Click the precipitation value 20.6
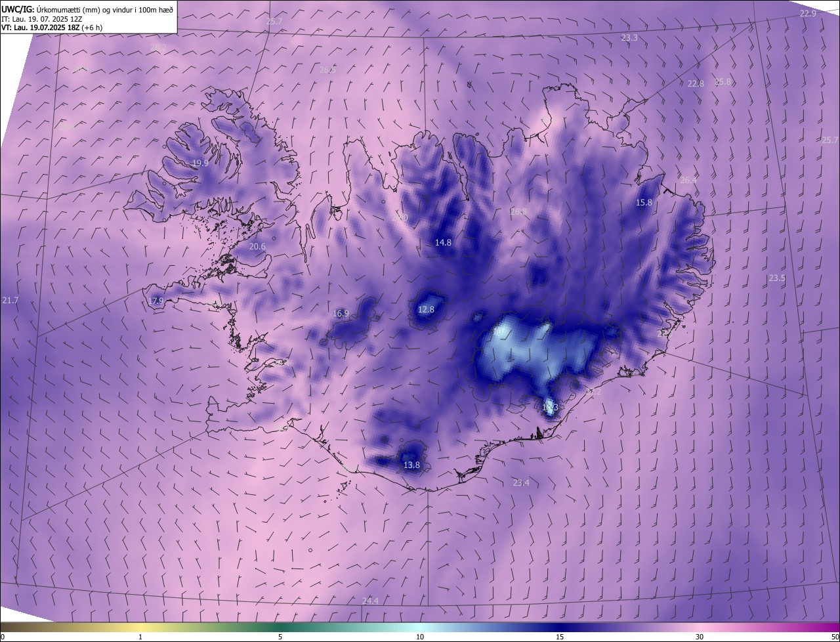 click(257, 247)
